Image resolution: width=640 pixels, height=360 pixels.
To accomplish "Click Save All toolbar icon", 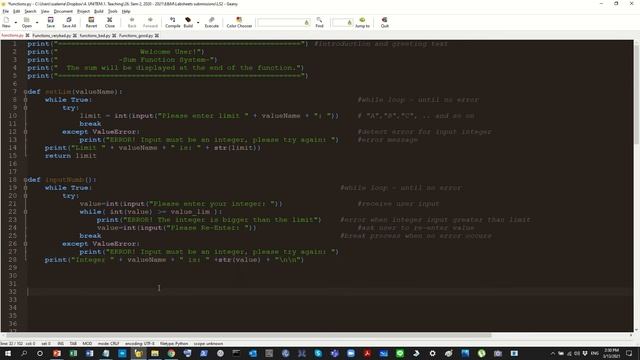I will (69, 22).
